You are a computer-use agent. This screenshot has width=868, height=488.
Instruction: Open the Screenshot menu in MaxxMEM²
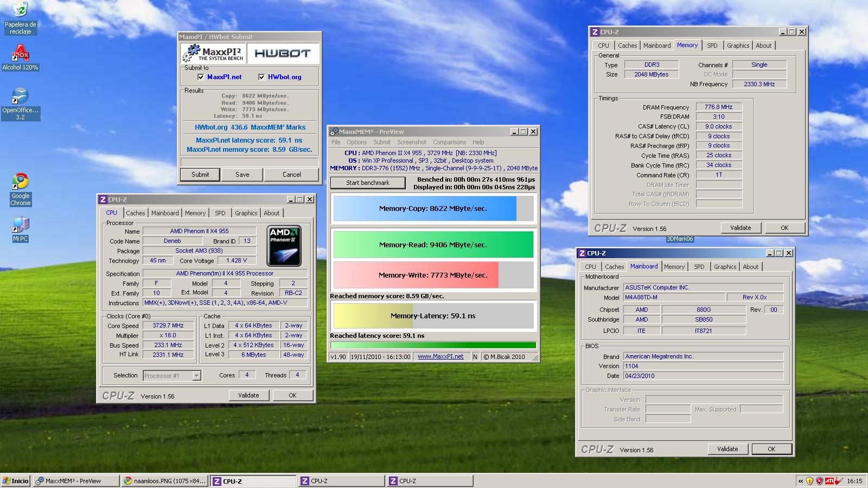[x=412, y=142]
